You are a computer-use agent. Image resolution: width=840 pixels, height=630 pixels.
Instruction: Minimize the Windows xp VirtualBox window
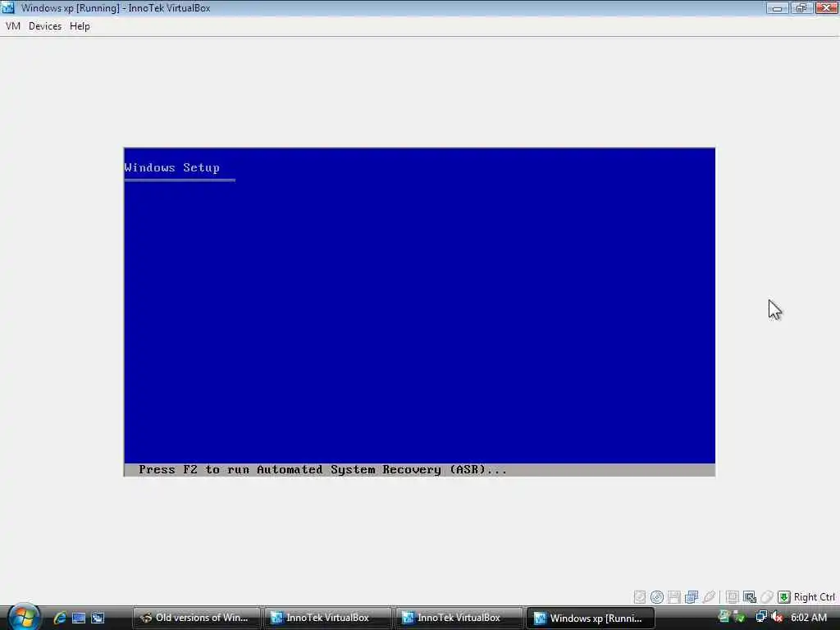tap(777, 8)
